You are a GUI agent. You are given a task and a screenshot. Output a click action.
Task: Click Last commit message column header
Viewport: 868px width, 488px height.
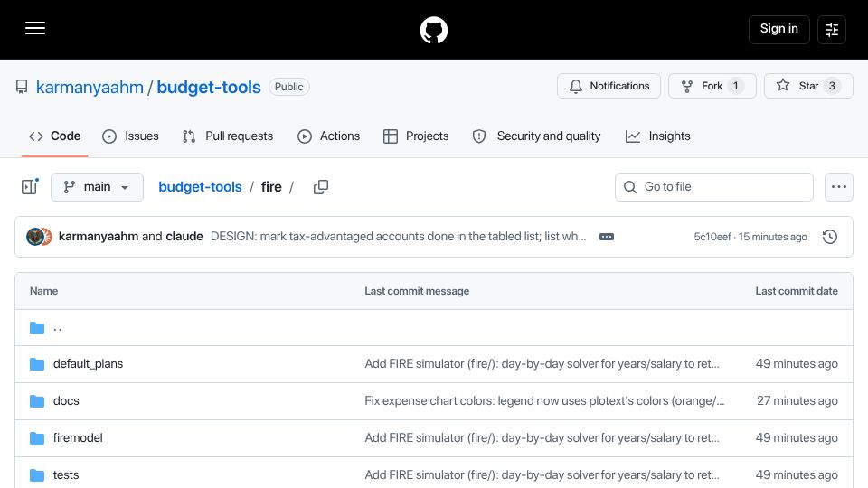[417, 291]
